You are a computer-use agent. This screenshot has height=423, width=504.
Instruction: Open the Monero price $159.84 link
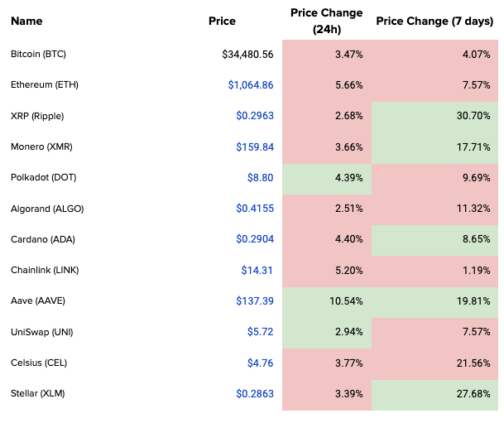pyautogui.click(x=255, y=147)
